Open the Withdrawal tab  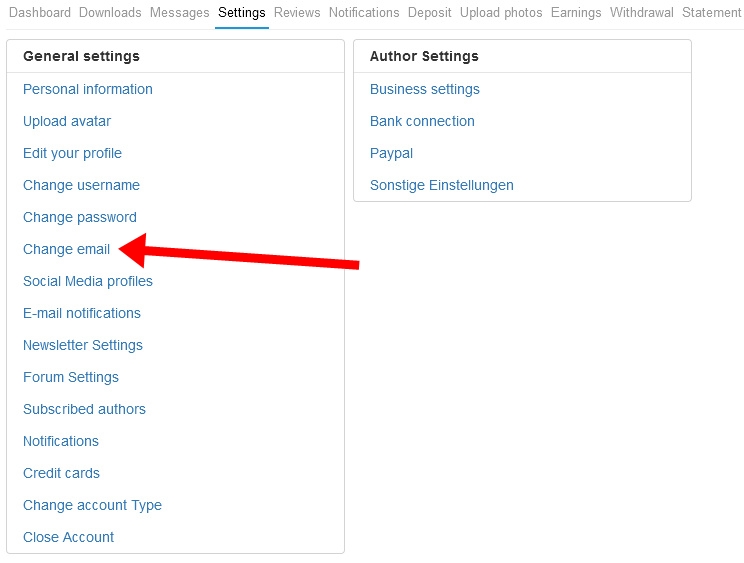click(642, 12)
